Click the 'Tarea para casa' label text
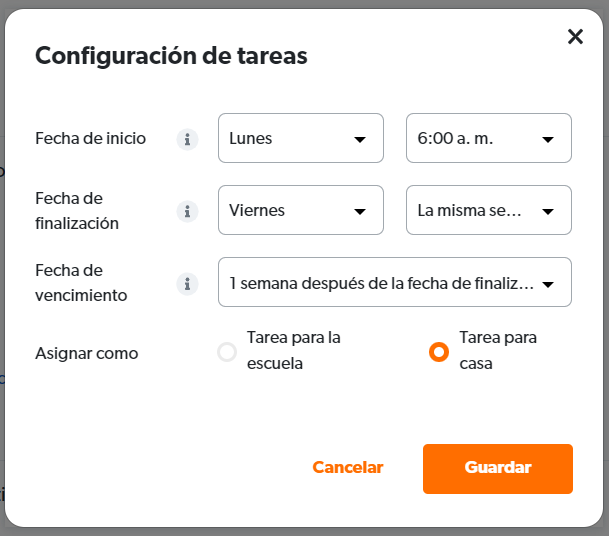Viewport: 609px width, 536px height. pyautogui.click(x=498, y=350)
